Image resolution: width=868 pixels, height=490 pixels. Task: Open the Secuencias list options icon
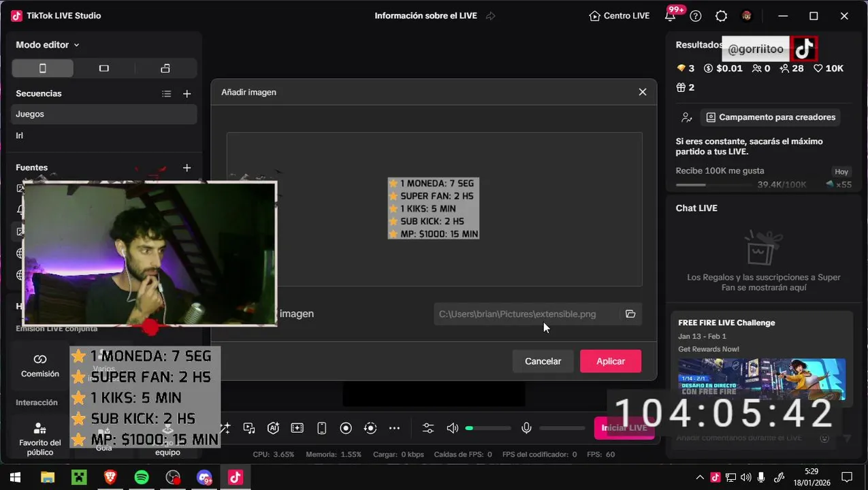coord(167,94)
